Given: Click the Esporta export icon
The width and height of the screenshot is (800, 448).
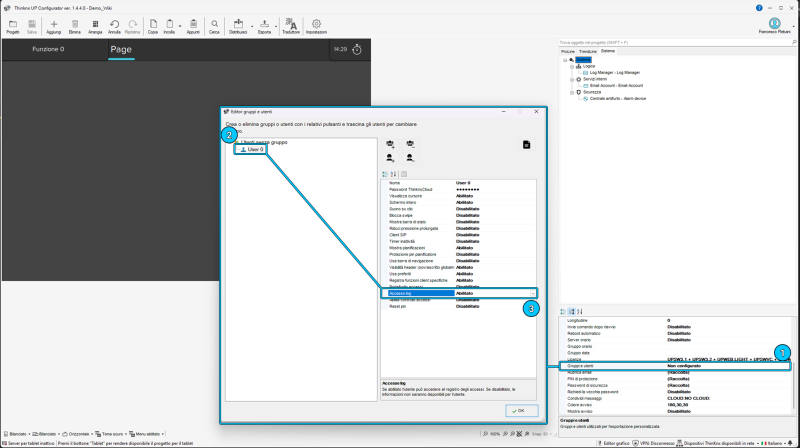Looking at the screenshot, I should click(264, 24).
